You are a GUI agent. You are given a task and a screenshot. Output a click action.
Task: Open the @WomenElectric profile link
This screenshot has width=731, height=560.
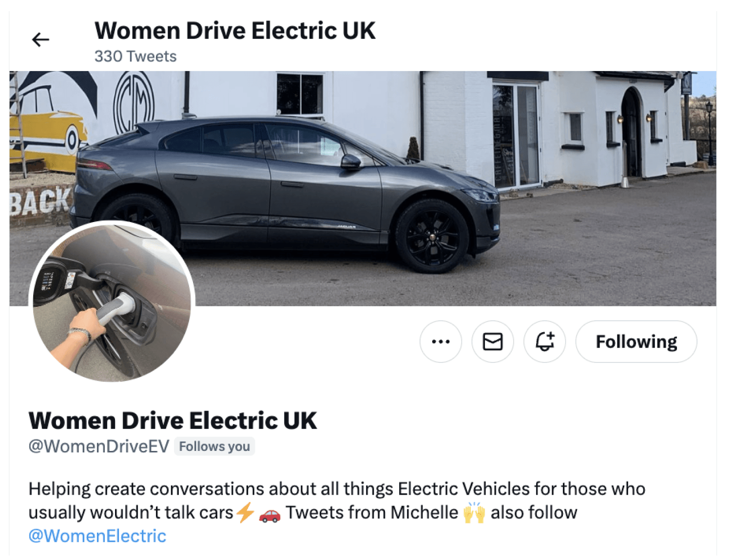pos(97,536)
